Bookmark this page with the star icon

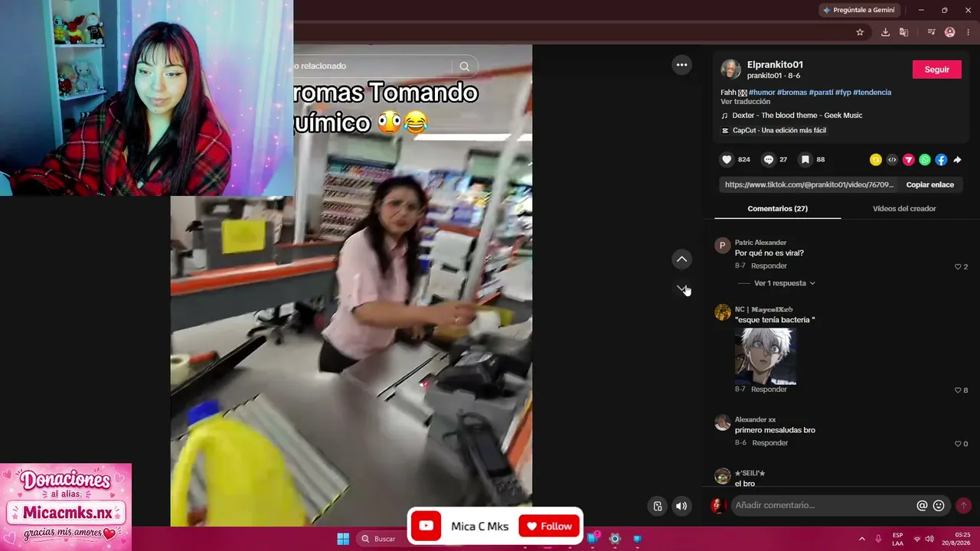click(x=860, y=32)
